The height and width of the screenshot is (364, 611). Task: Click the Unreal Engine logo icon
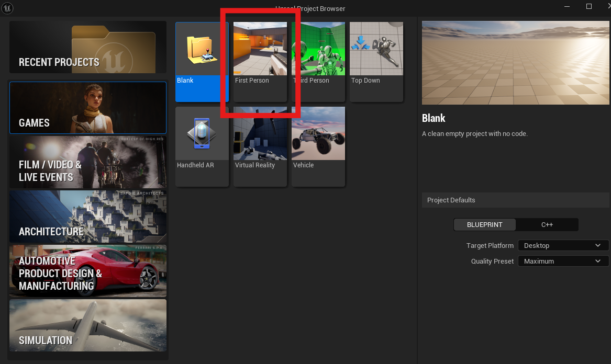click(x=8, y=8)
